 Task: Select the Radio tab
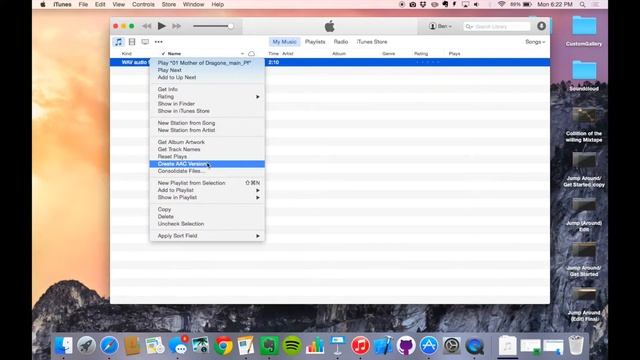(x=341, y=42)
